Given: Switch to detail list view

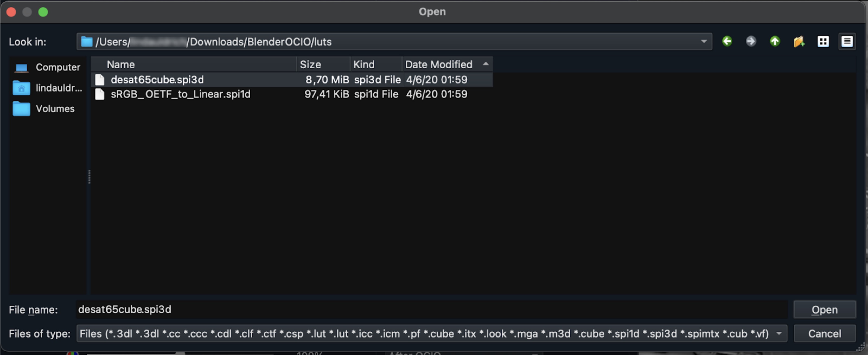Looking at the screenshot, I should 847,41.
